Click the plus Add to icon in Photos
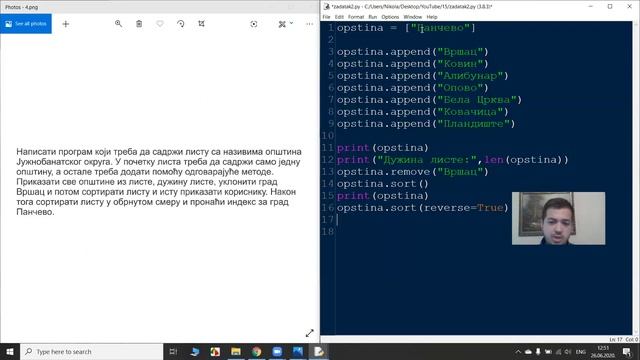Viewport: 640px width, 360px height. coord(65,24)
